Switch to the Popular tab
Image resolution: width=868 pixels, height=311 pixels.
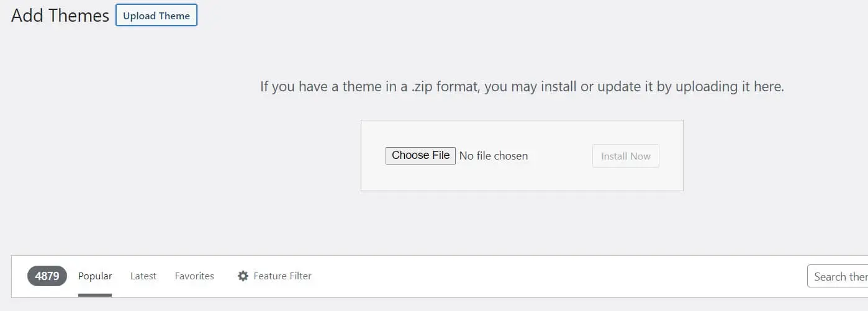95,276
